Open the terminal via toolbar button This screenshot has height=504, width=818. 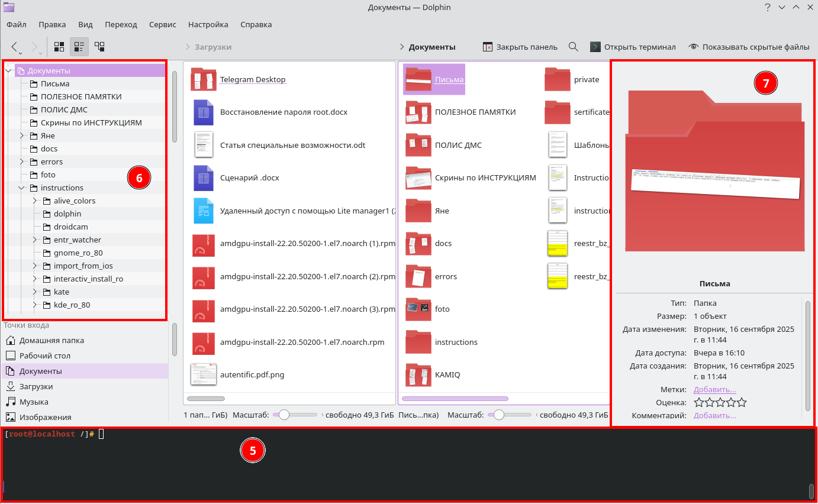[633, 47]
